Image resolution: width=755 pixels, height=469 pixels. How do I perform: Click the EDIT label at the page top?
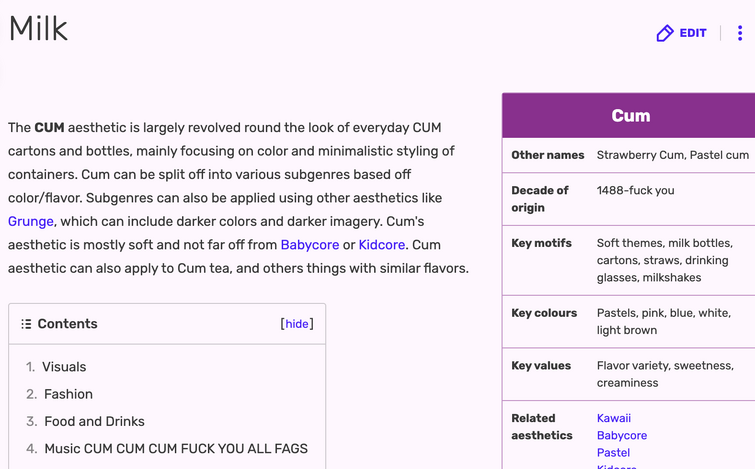[x=693, y=33]
